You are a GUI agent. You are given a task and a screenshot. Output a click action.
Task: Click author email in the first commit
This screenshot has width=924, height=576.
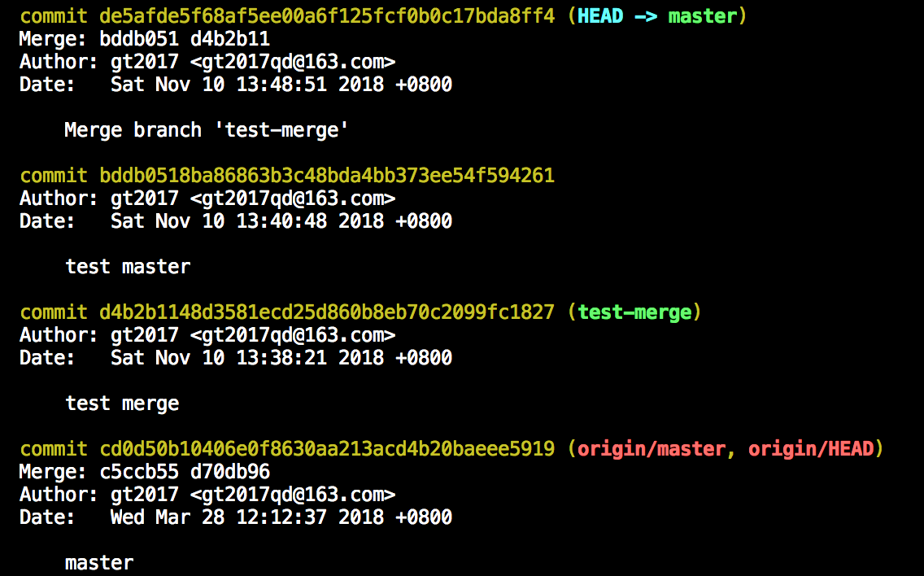293,62
